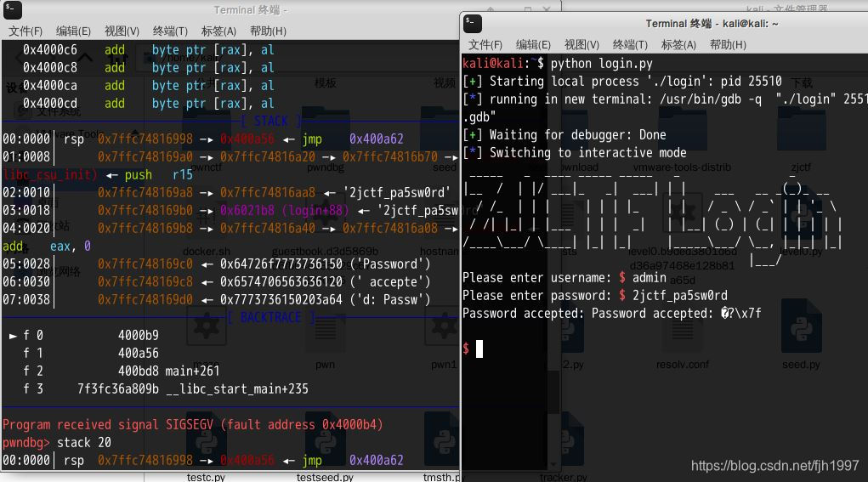
Task: Click 'Switching to interactive mode' line
Action: tap(575, 153)
